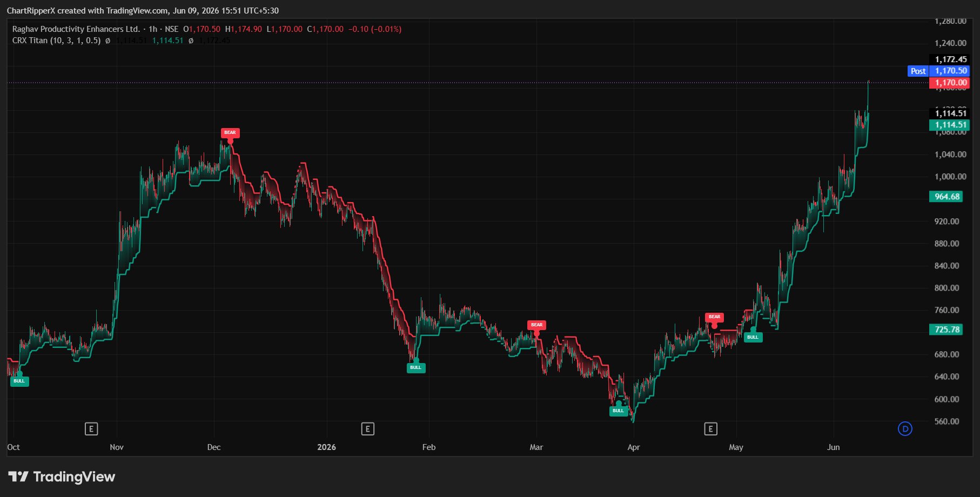Open the earnings E icon between Oct and Nov

pos(91,429)
